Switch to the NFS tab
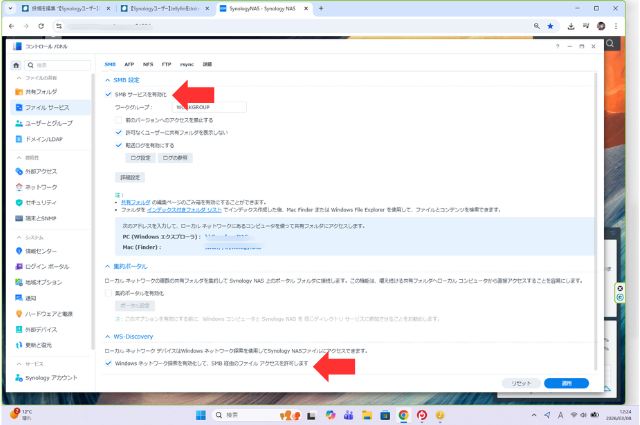The height and width of the screenshot is (425, 640). (147, 64)
